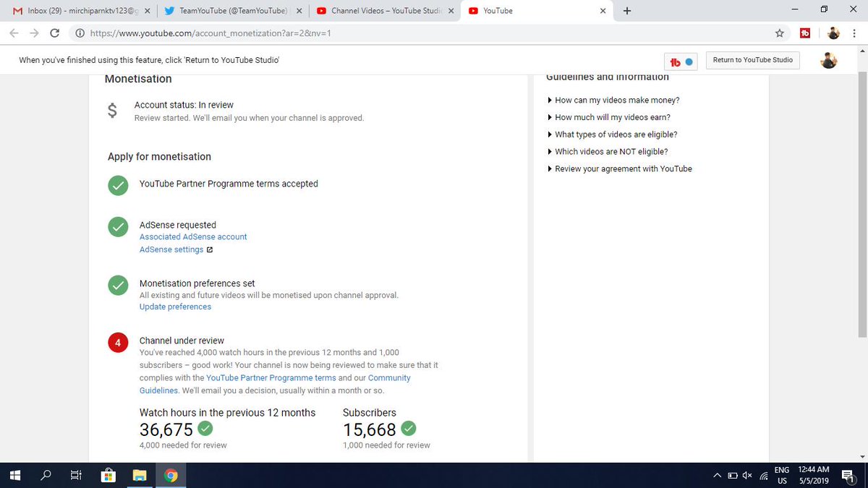Open Windows taskbar search
Image resolution: width=868 pixels, height=488 pixels.
(46, 476)
